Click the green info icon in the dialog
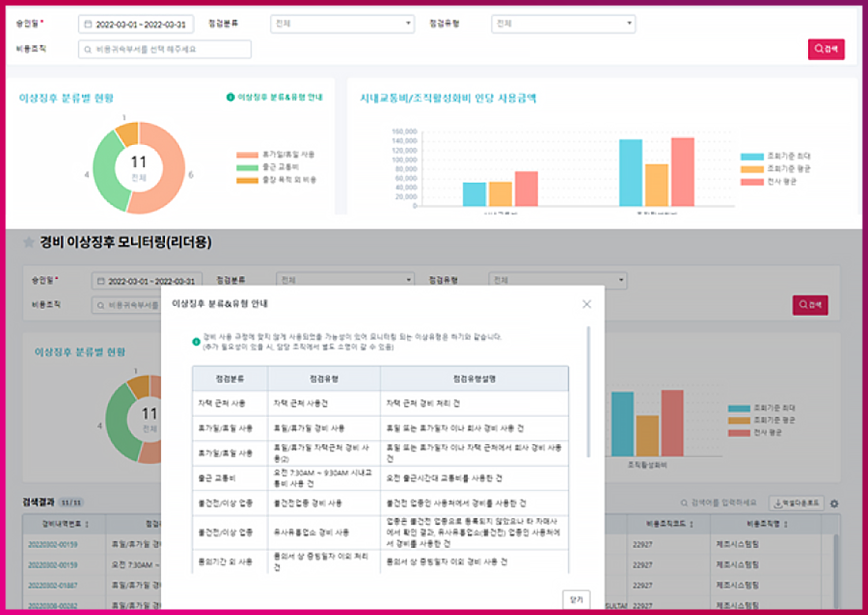The width and height of the screenshot is (868, 615). coord(196,341)
